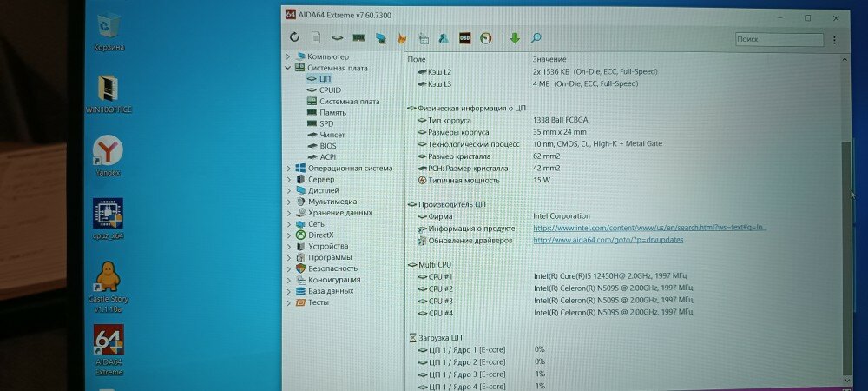Click the scrollbar up arrow in details pane
This screenshot has height=391, width=868.
[845, 59]
